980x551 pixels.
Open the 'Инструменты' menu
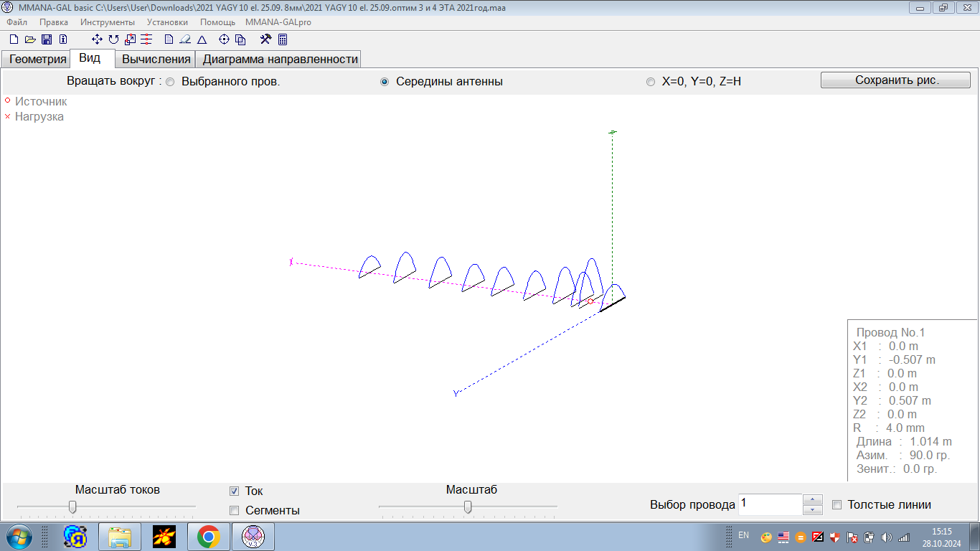107,22
